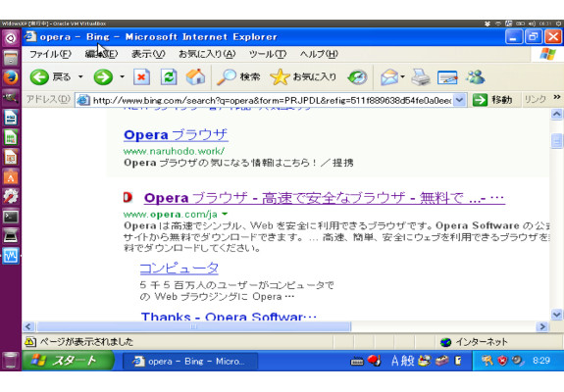Click the Forward arrow button

(103, 77)
